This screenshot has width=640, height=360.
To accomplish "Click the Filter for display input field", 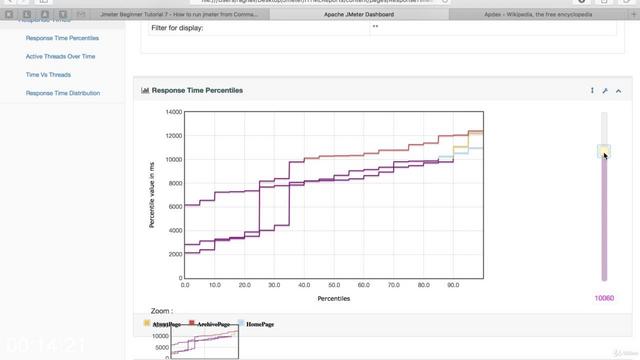I will click(493, 28).
